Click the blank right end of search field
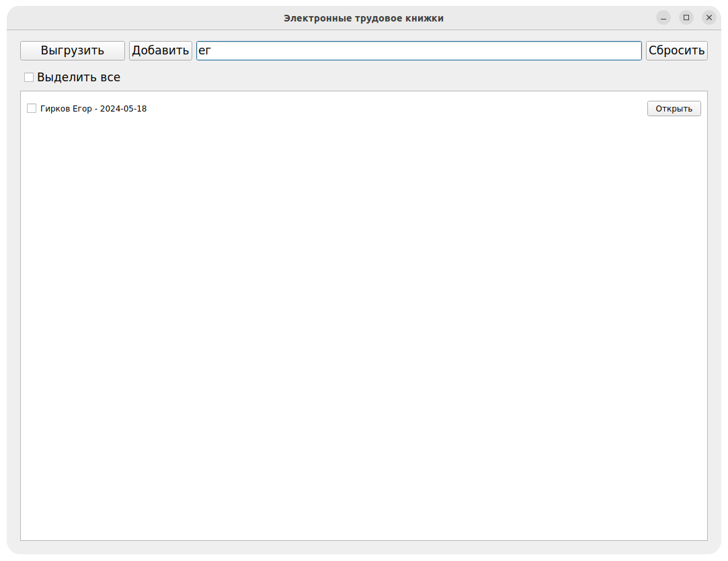 (605, 50)
